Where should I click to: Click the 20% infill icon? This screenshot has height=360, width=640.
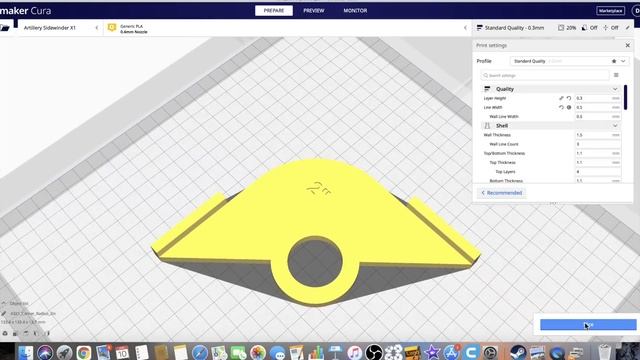tap(561, 27)
